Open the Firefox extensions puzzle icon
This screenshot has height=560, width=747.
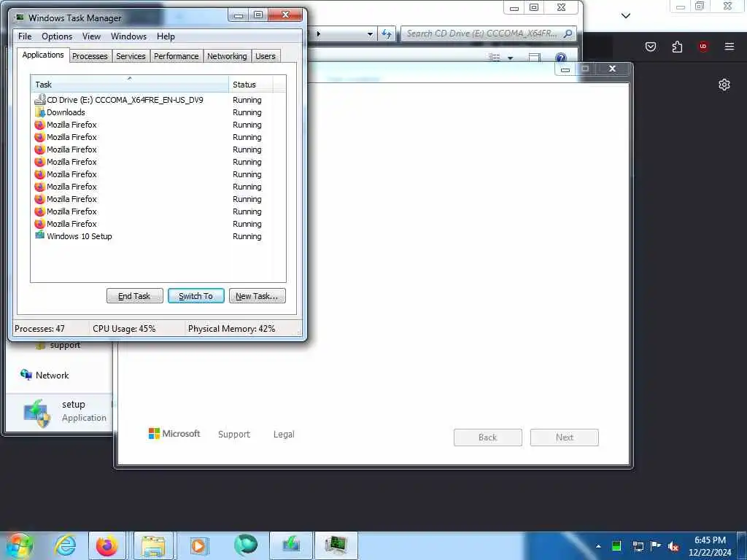pyautogui.click(x=677, y=47)
